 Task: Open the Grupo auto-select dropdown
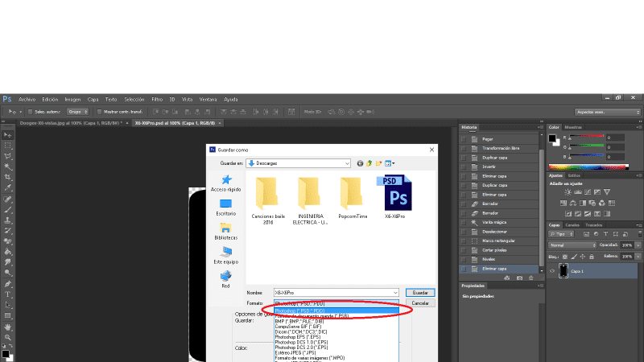tap(77, 112)
